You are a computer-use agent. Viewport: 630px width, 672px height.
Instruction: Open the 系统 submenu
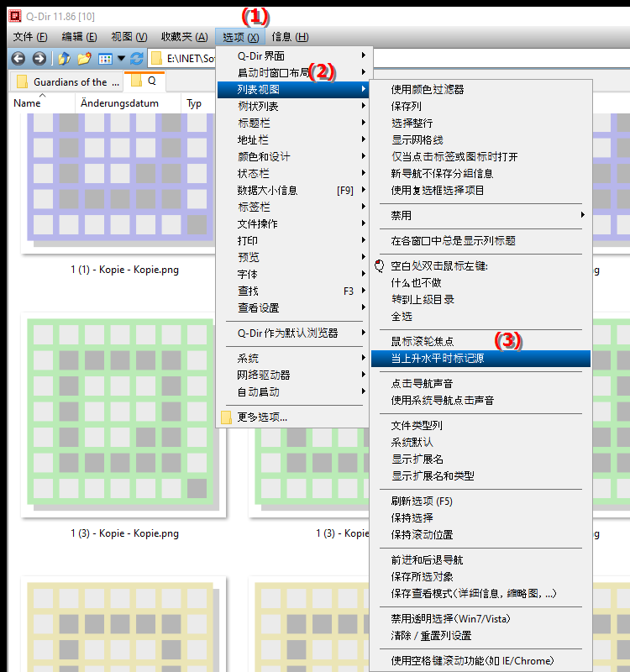click(293, 359)
